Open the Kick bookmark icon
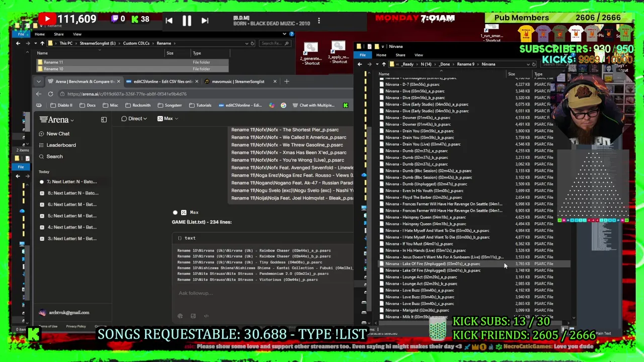The height and width of the screenshot is (362, 644). [x=346, y=105]
